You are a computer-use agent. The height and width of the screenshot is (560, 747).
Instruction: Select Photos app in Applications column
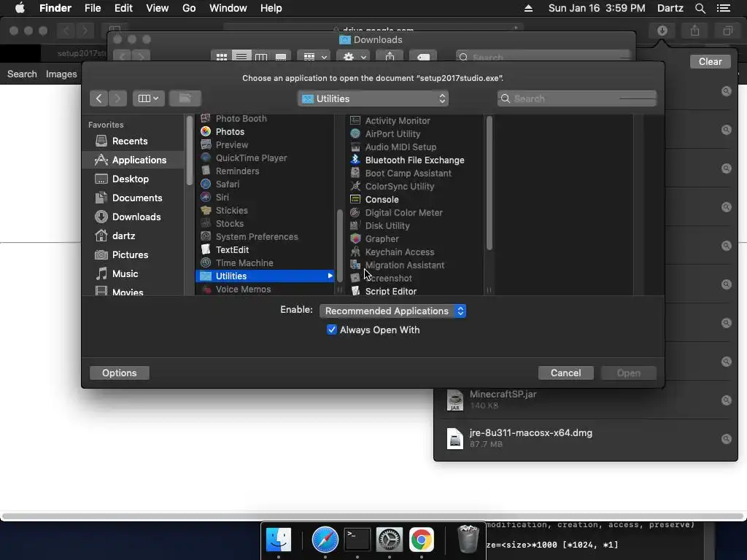click(x=230, y=131)
